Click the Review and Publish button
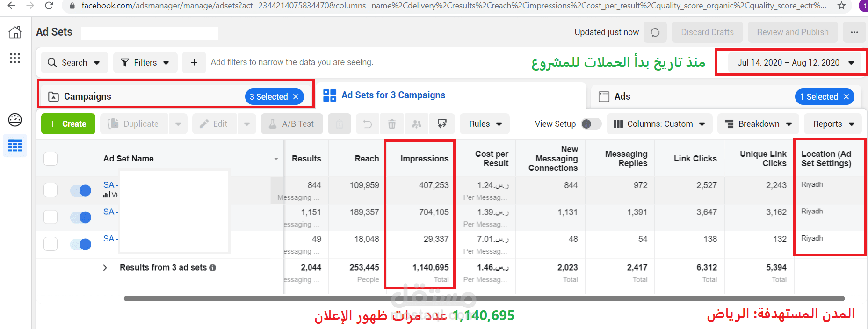The height and width of the screenshot is (329, 868). point(793,32)
